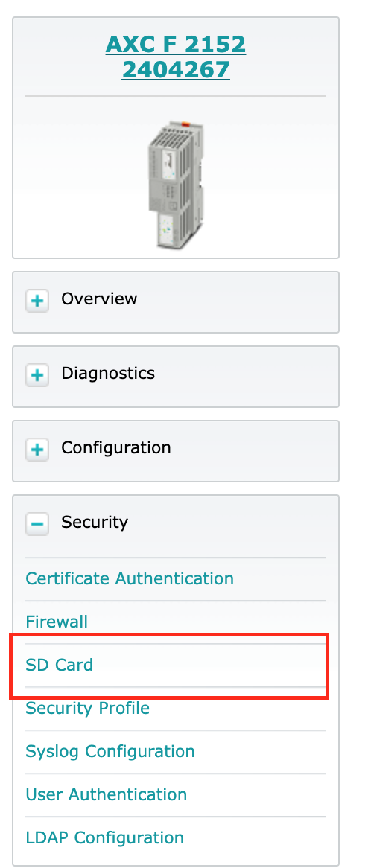Open Certificate Authentication page
Viewport: 368px width, 868px height.
tap(130, 578)
